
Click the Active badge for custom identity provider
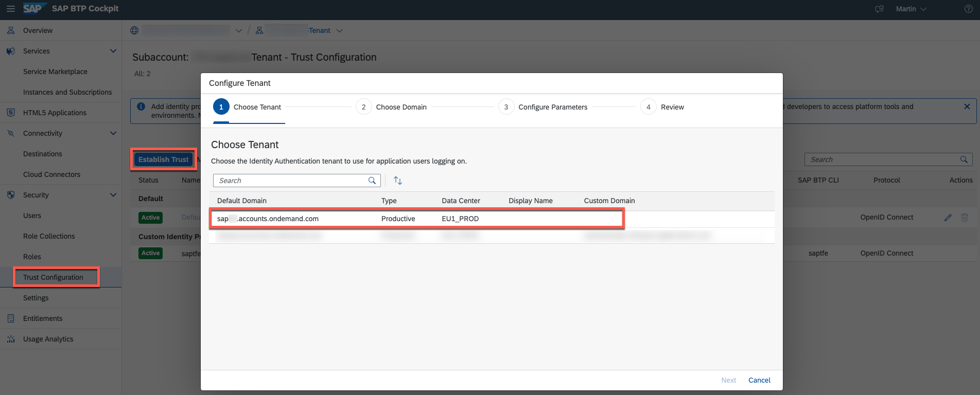[x=151, y=253]
